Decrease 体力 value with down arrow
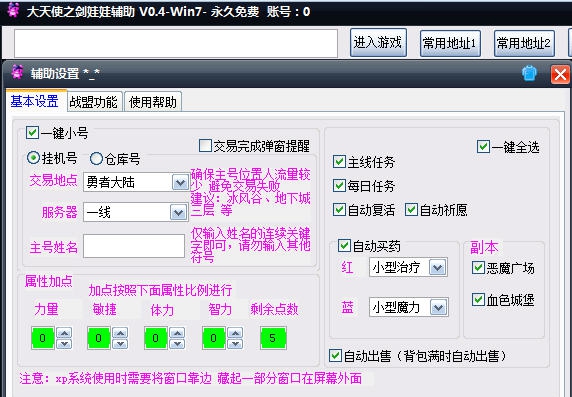This screenshot has width=572, height=397. pyautogui.click(x=178, y=344)
